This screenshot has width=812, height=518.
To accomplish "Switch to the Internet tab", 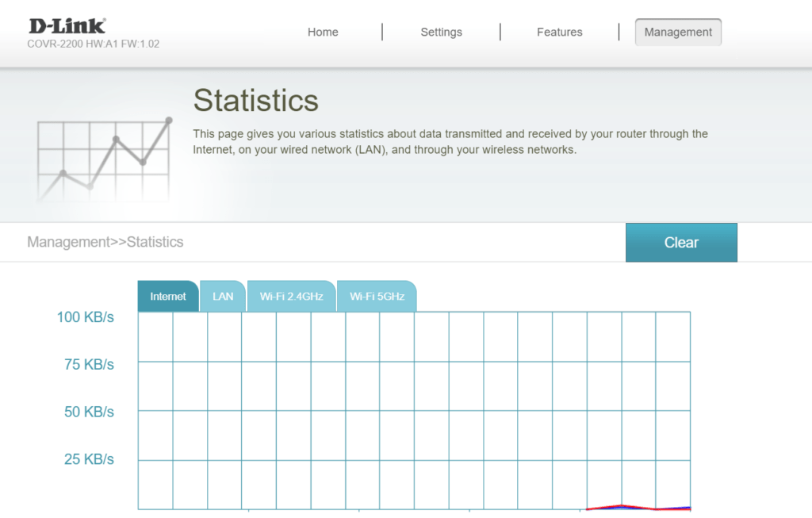I will pyautogui.click(x=168, y=297).
